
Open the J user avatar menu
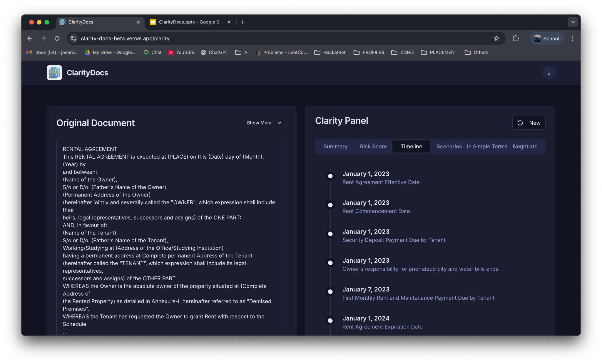click(x=549, y=73)
